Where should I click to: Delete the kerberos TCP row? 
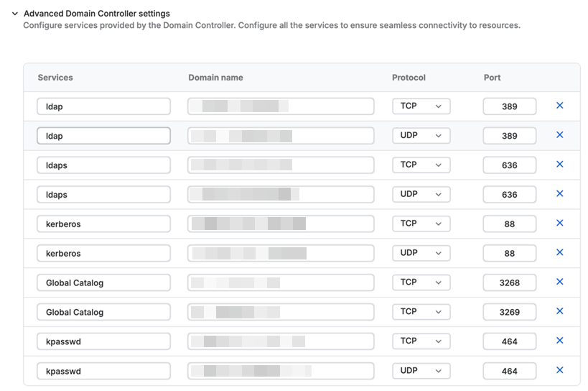(559, 224)
